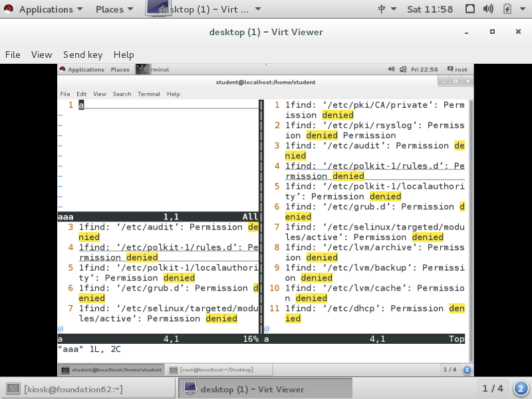Open the Chinese input method indicator
Viewport: 532px width, 399px height.
[382, 9]
